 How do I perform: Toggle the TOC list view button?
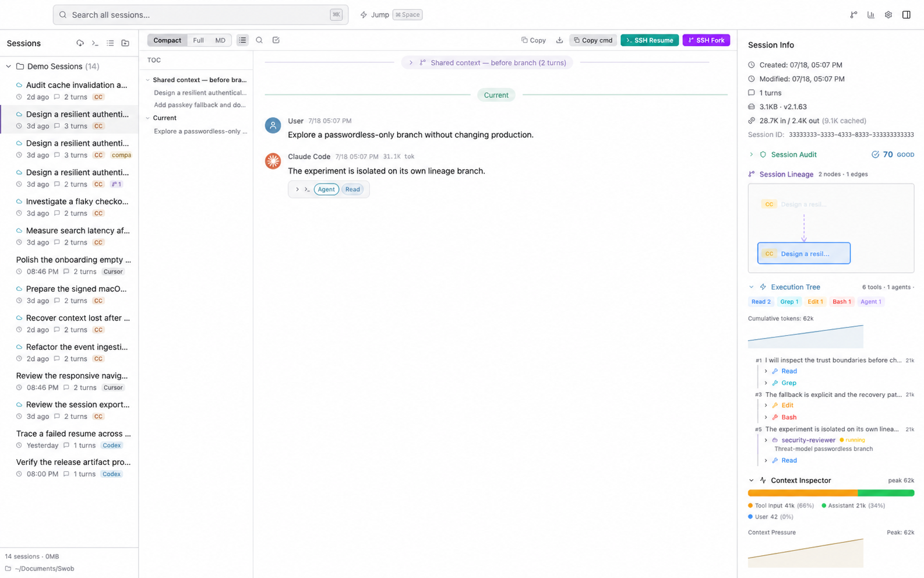[x=242, y=40]
